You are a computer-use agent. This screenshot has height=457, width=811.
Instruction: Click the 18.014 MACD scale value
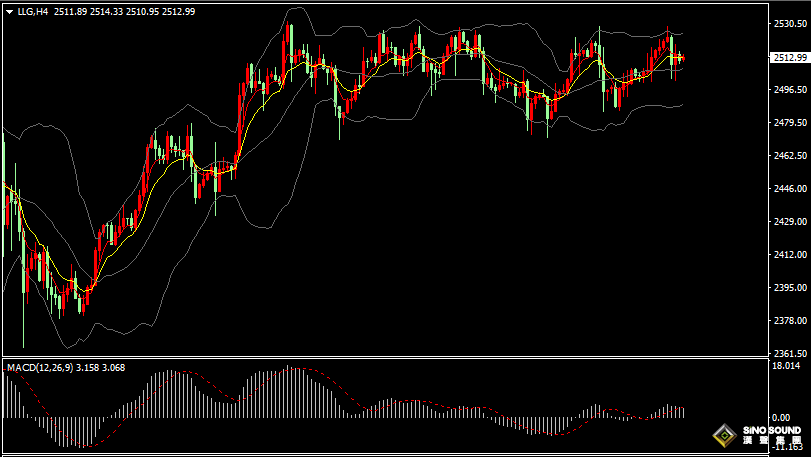(785, 366)
